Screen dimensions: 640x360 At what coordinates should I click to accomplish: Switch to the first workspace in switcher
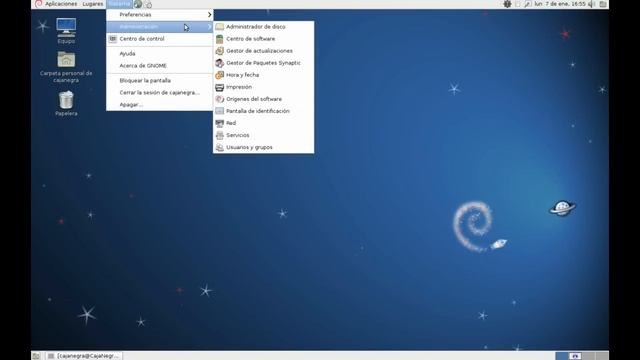tap(562, 356)
